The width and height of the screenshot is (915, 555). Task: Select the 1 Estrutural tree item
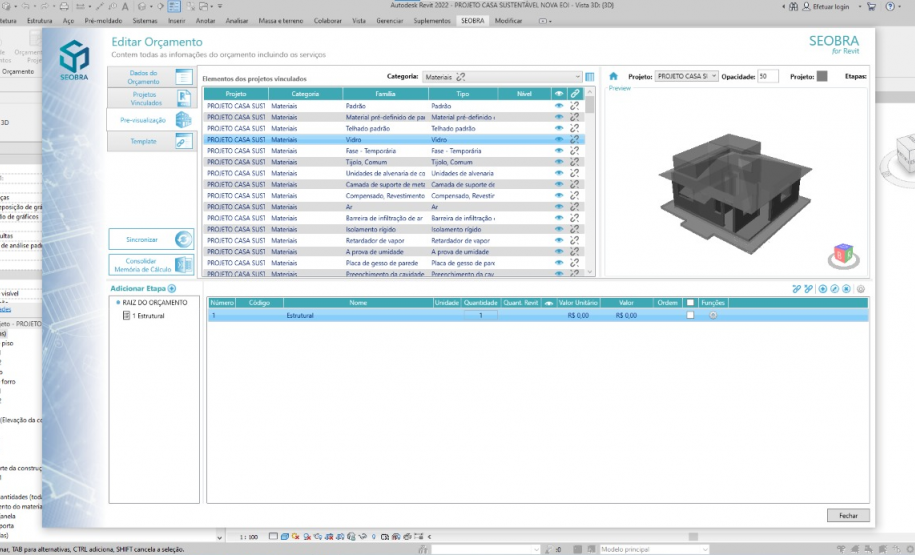(144, 316)
